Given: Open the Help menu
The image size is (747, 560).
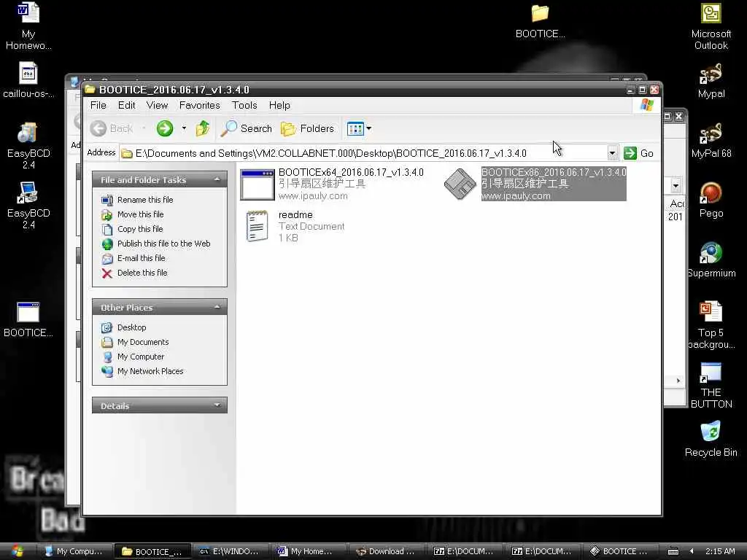Looking at the screenshot, I should click(x=279, y=105).
